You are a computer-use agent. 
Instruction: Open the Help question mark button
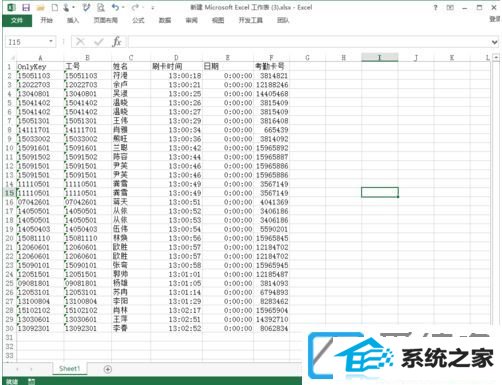435,7
